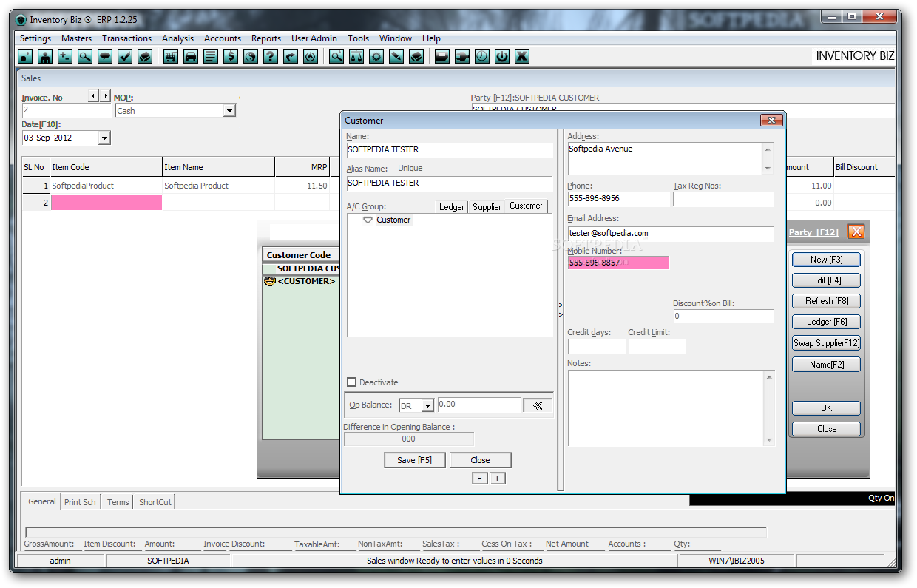Click the books icon beside the pencil icon
This screenshot has height=588, width=917.
point(416,56)
